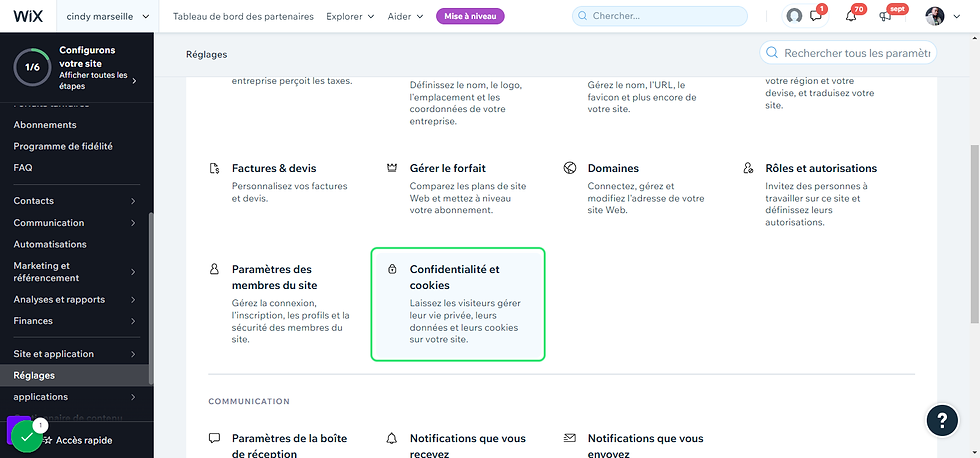Click the Réglages breadcrumb title
980x458 pixels.
207,54
